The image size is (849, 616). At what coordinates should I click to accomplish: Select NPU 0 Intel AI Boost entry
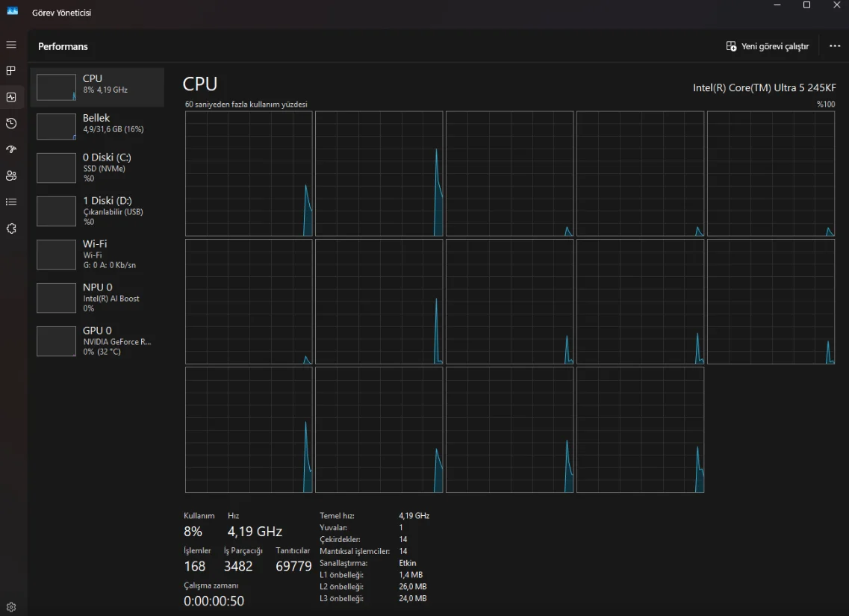[x=98, y=298]
